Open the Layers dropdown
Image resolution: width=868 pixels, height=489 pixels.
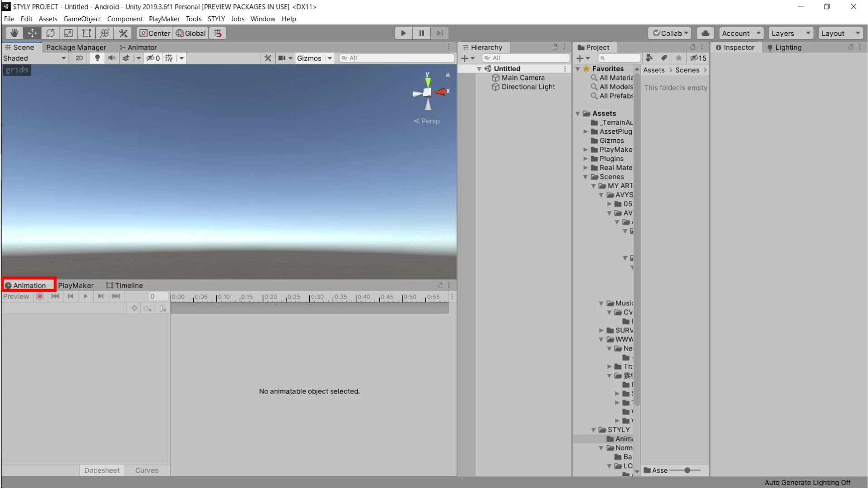[791, 33]
